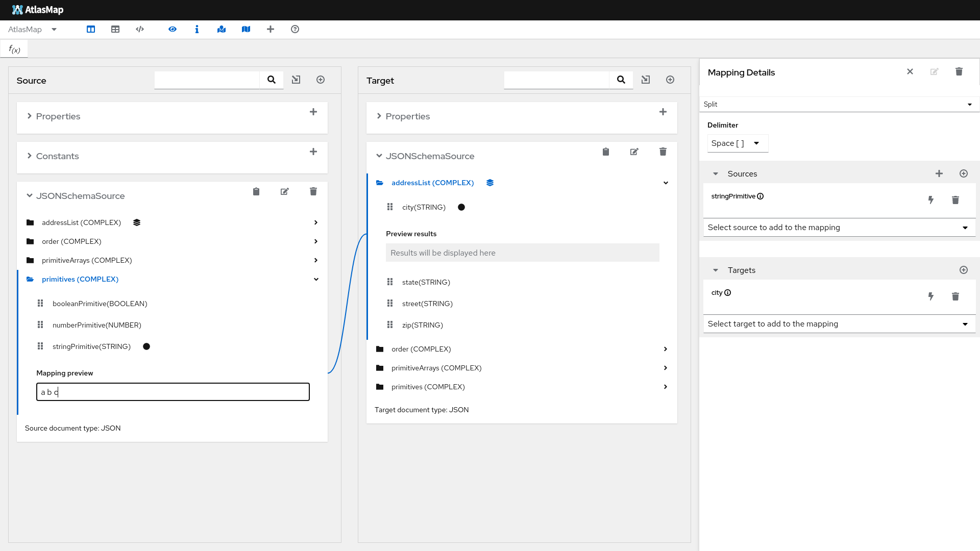Click the trash icon in Mapping Details header
Viewport: 980px width, 551px height.
pos(959,72)
